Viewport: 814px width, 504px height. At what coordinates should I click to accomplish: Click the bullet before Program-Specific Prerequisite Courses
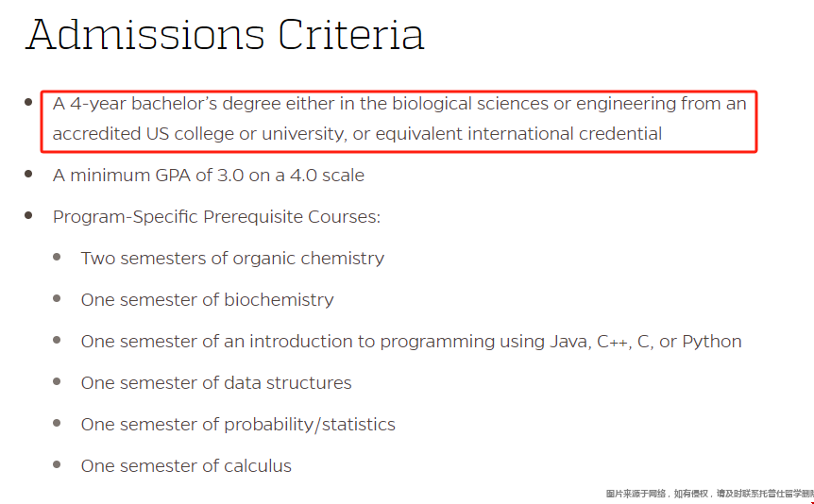pyautogui.click(x=28, y=215)
